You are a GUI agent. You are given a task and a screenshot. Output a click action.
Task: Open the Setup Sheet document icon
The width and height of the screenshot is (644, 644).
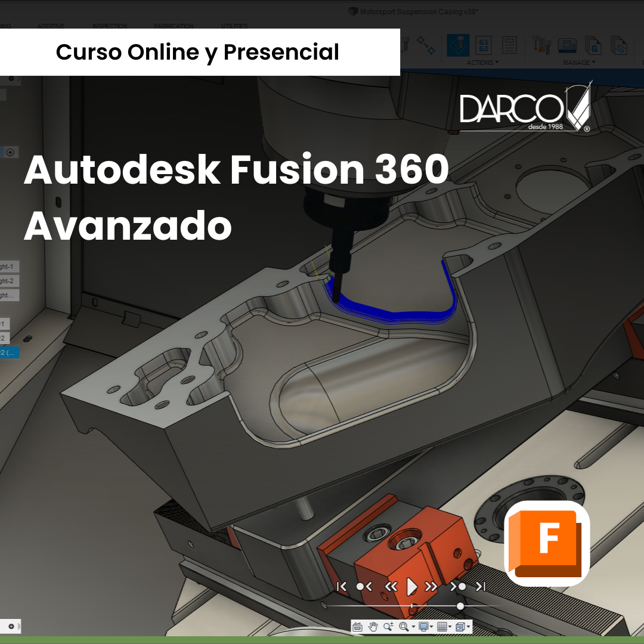[509, 45]
